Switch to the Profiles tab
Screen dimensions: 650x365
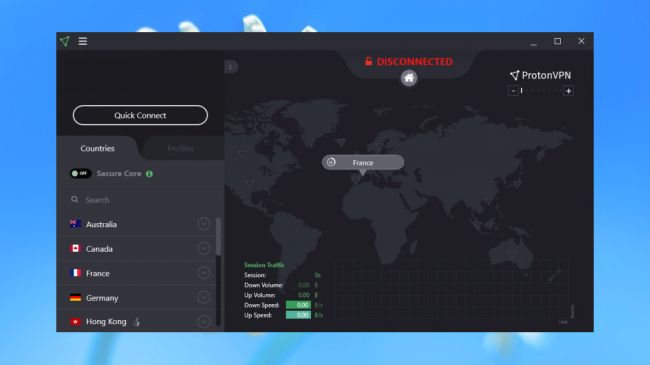tap(181, 148)
